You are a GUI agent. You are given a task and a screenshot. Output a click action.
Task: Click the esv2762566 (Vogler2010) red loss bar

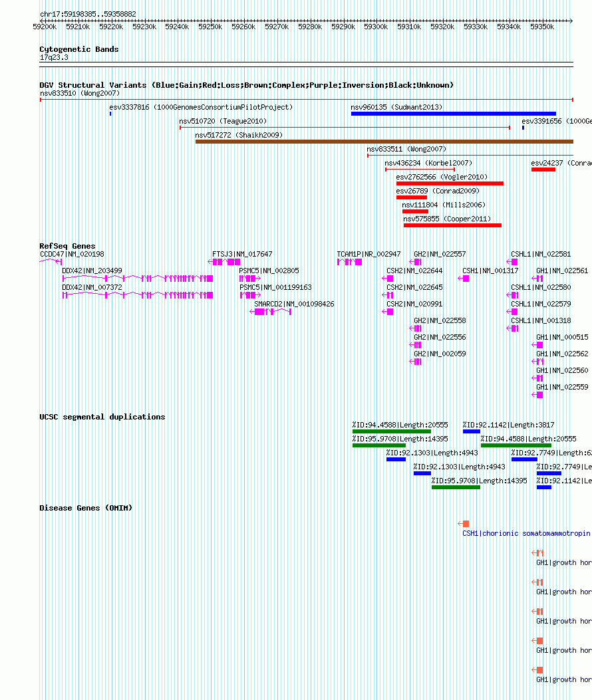click(x=450, y=183)
